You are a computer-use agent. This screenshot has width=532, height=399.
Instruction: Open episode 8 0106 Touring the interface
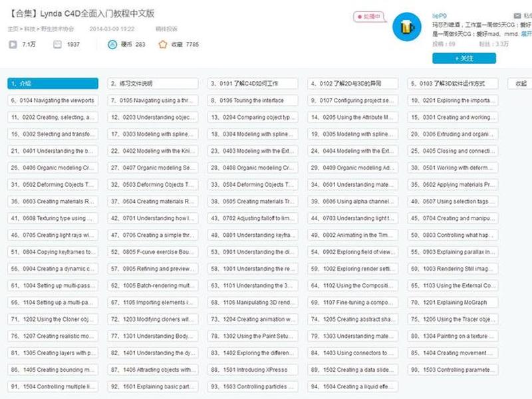[x=253, y=100]
